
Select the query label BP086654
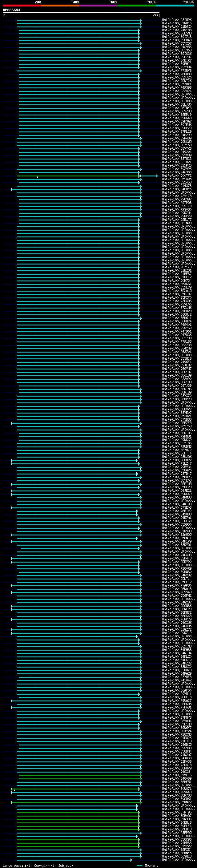tap(11, 10)
